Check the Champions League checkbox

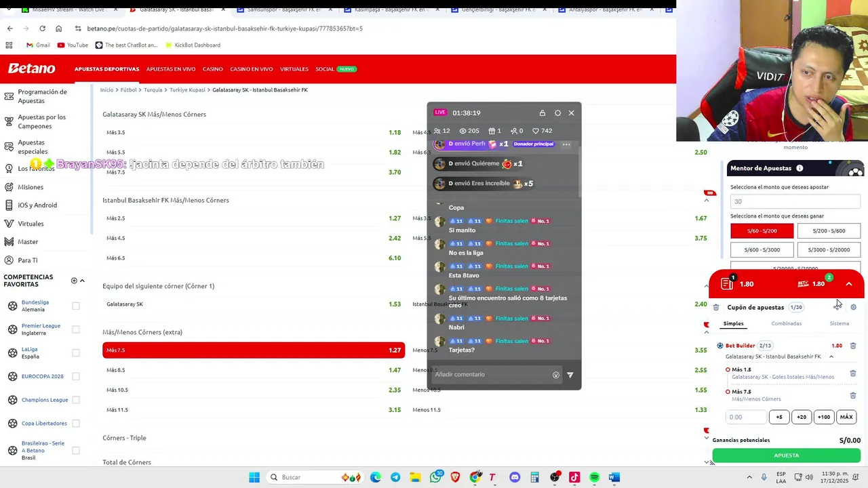(76, 400)
